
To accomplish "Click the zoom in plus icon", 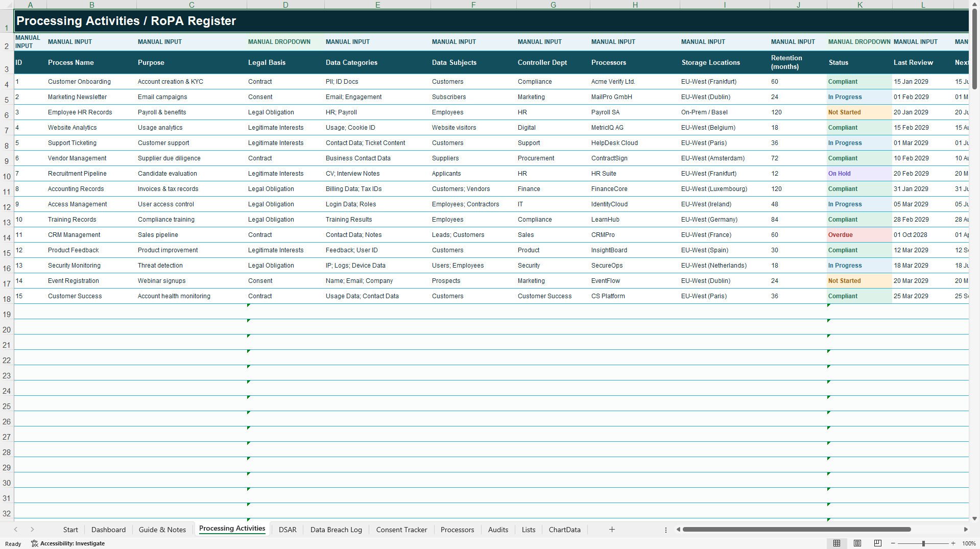I will 953,543.
